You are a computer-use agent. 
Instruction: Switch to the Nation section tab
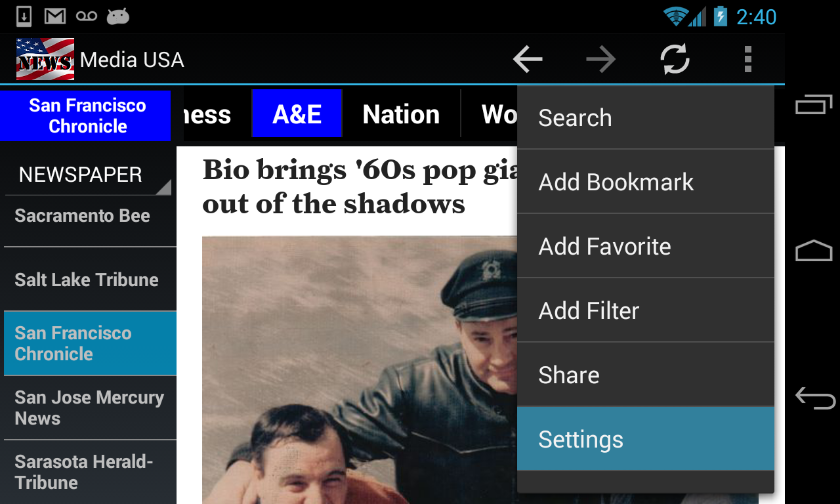click(x=401, y=114)
